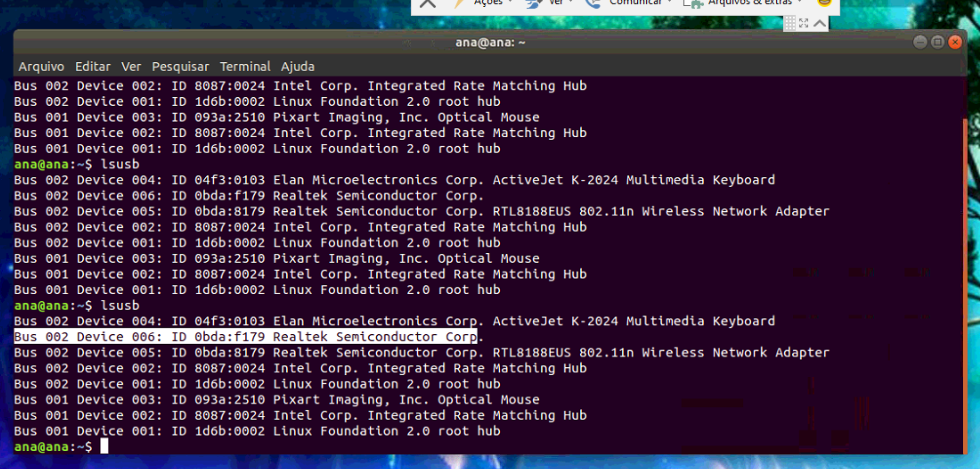Click the final 'Bus 001 Device 001' root hub line
This screenshot has height=469, width=980.
[x=257, y=431]
